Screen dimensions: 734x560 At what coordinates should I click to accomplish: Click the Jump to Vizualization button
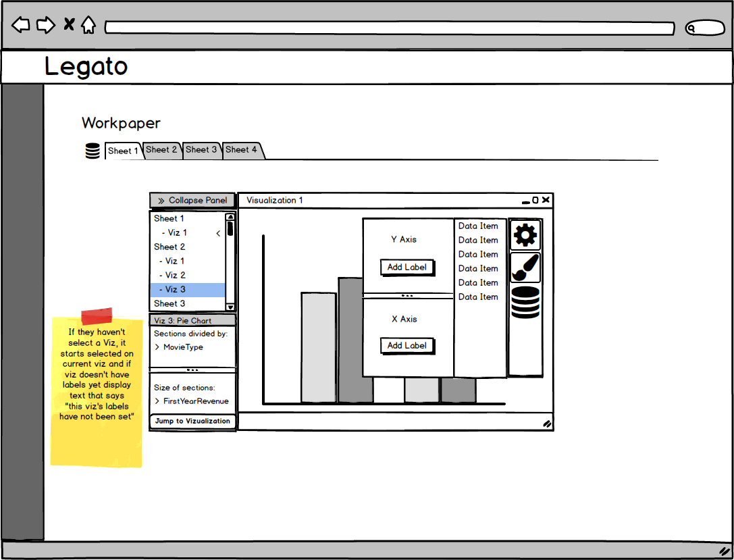pos(192,421)
